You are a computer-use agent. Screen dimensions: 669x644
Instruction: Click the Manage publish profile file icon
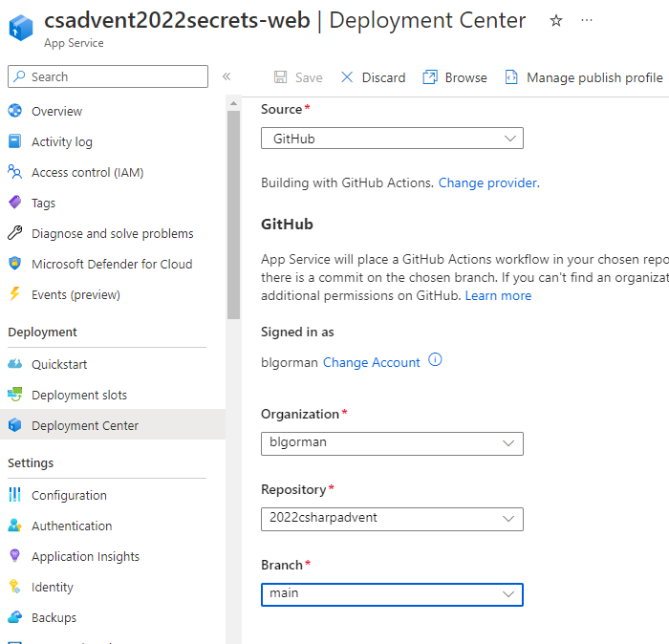click(511, 77)
